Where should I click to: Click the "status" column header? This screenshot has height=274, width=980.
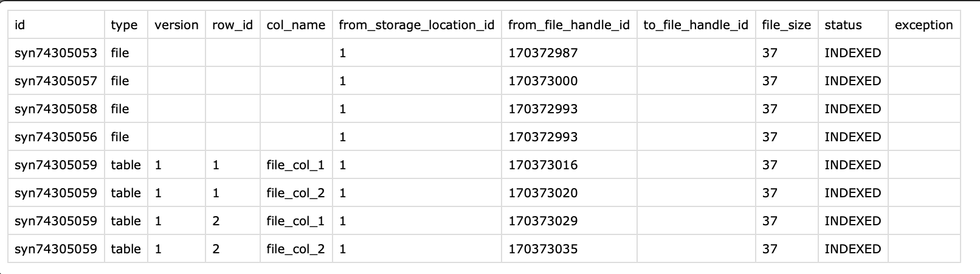[843, 25]
